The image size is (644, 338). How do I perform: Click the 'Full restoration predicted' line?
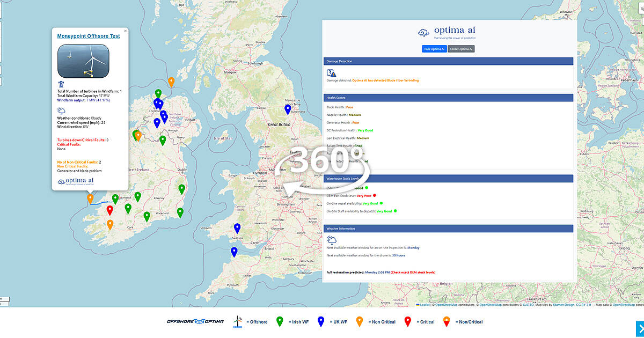(381, 273)
